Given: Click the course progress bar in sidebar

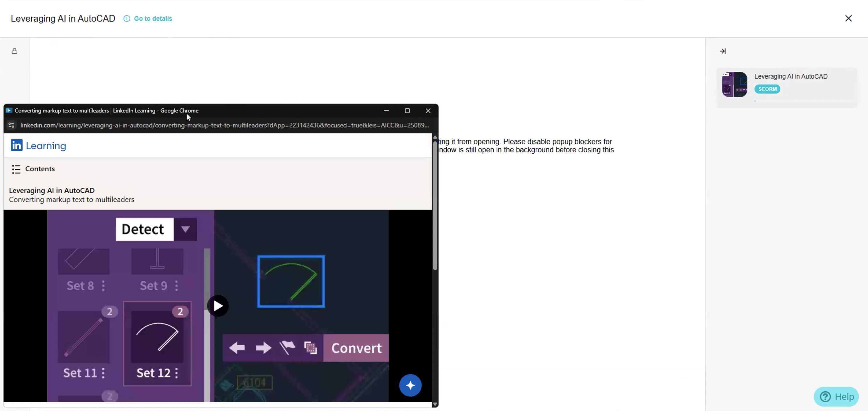Looking at the screenshot, I should 803,101.
